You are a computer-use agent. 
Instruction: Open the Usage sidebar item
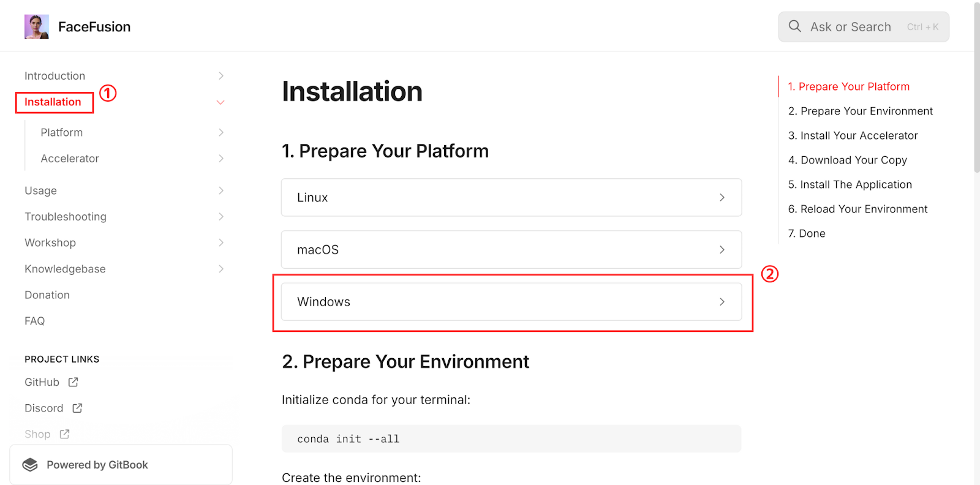pos(40,190)
